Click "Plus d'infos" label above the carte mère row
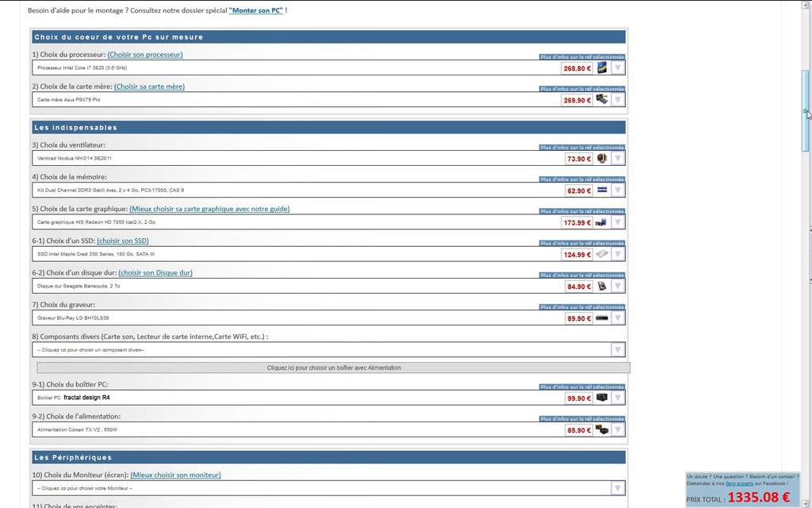812x508 pixels. point(581,89)
